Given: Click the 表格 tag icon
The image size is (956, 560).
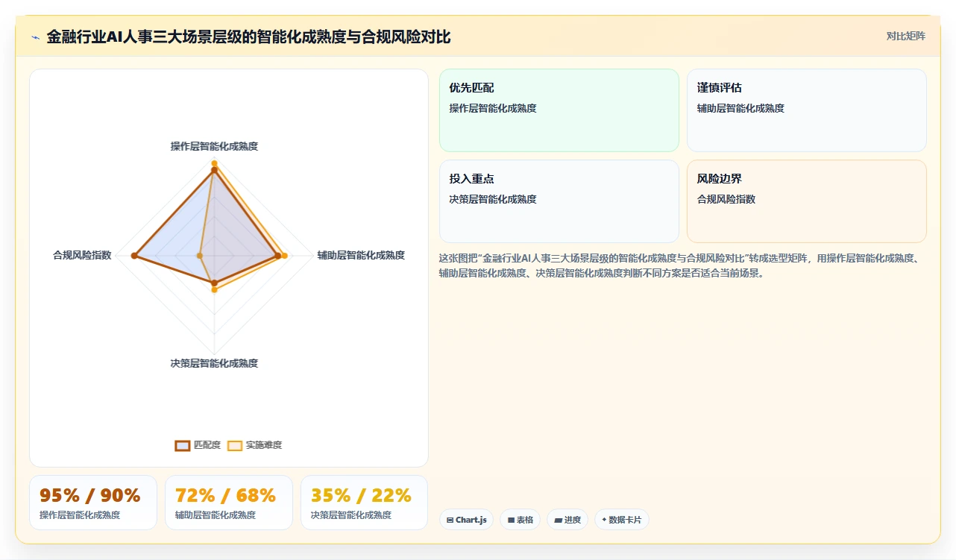Looking at the screenshot, I should [511, 520].
